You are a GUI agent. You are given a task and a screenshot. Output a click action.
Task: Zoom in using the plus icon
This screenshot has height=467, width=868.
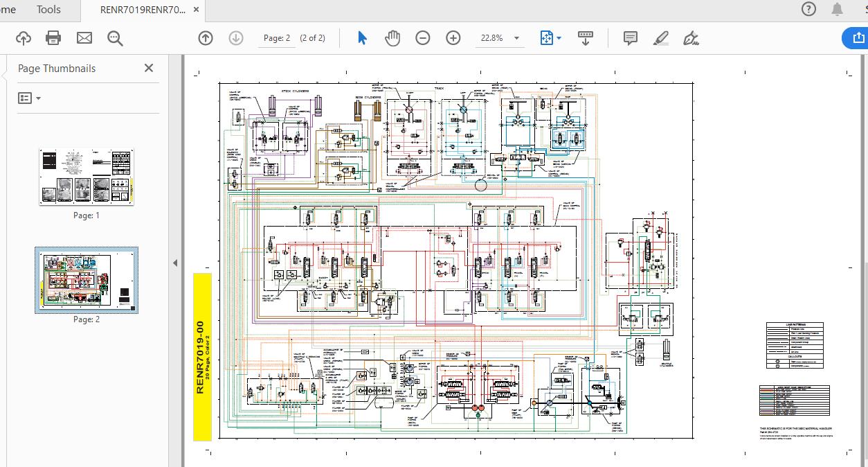click(453, 38)
